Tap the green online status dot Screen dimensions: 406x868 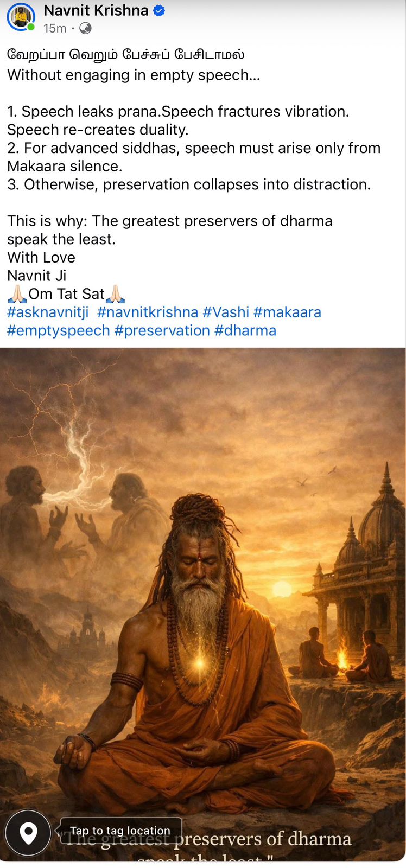click(x=31, y=27)
